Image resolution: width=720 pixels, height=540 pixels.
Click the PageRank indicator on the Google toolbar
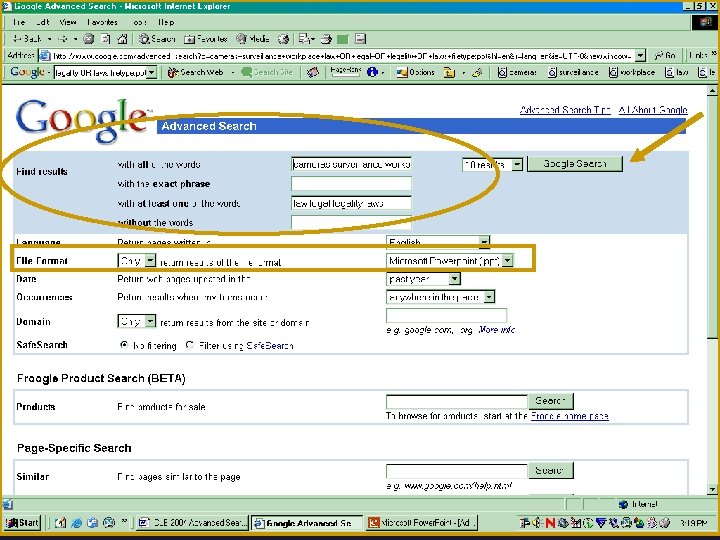point(345,72)
